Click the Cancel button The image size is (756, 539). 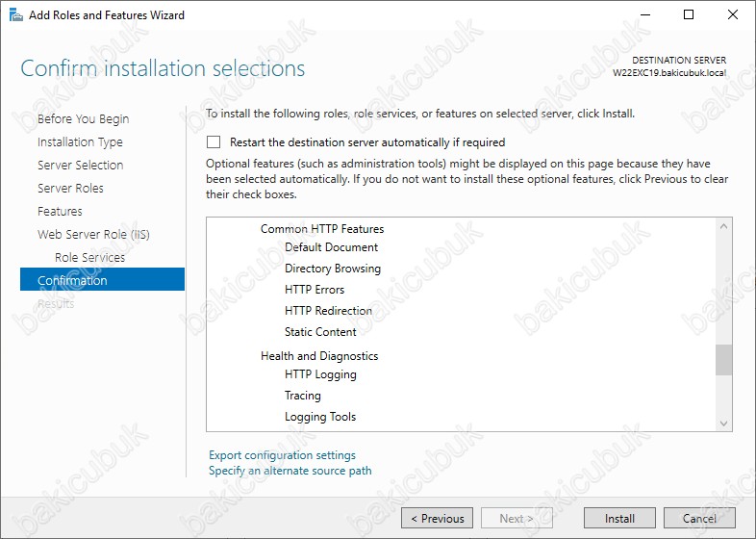(699, 518)
